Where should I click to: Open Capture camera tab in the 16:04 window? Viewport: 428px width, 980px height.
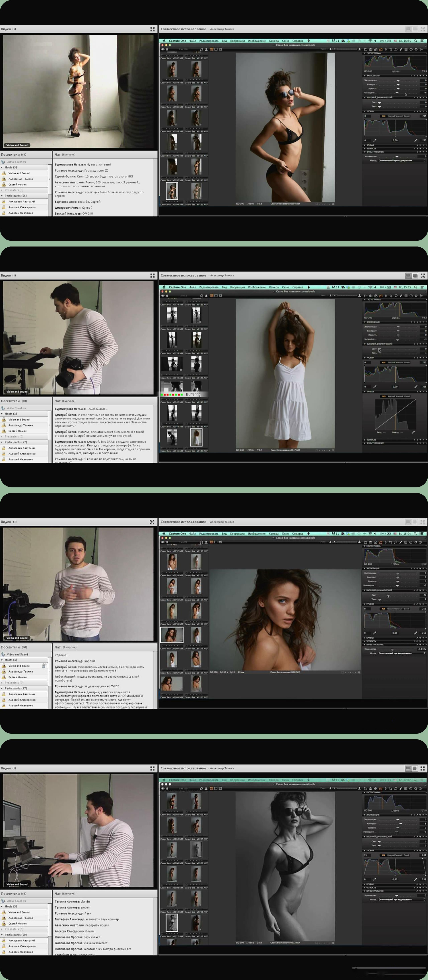[371, 542]
